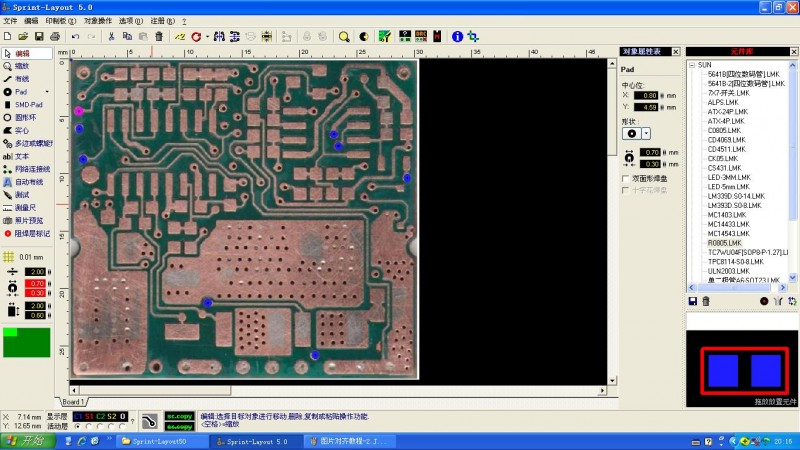This screenshot has height=450, width=800.
Task: Open the blue info icon
Action: click(x=457, y=36)
